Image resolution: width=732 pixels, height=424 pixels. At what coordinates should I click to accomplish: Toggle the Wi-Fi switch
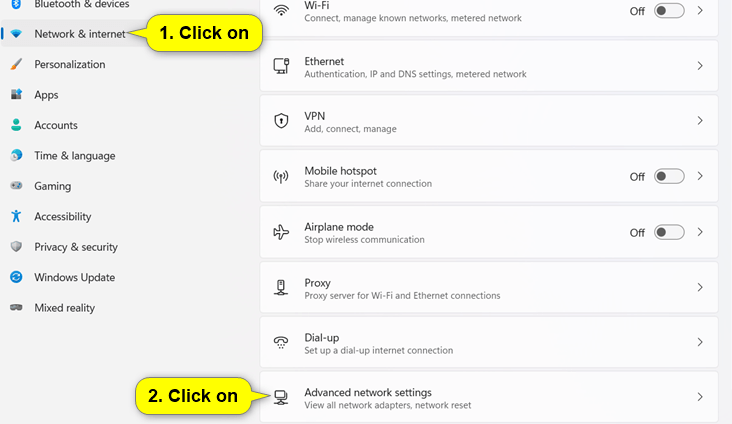pyautogui.click(x=668, y=10)
